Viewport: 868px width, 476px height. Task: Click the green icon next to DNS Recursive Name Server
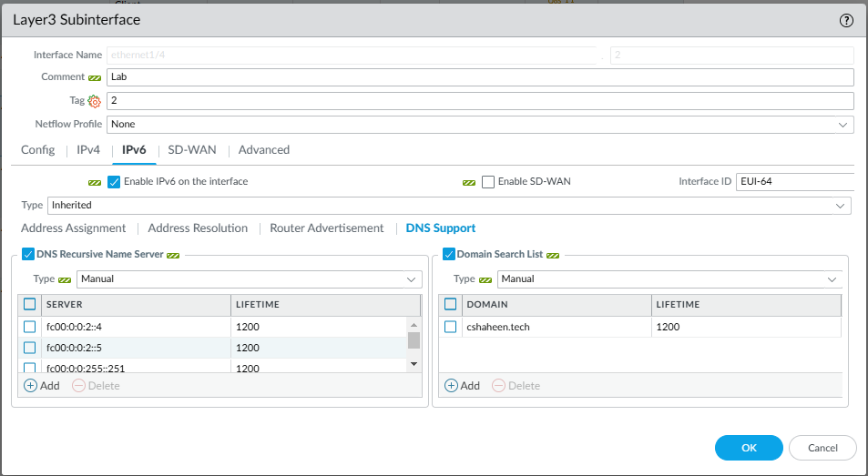pyautogui.click(x=173, y=255)
